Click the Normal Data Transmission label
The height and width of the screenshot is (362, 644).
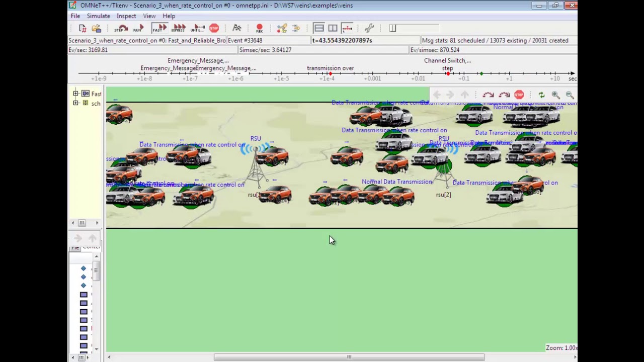click(397, 182)
